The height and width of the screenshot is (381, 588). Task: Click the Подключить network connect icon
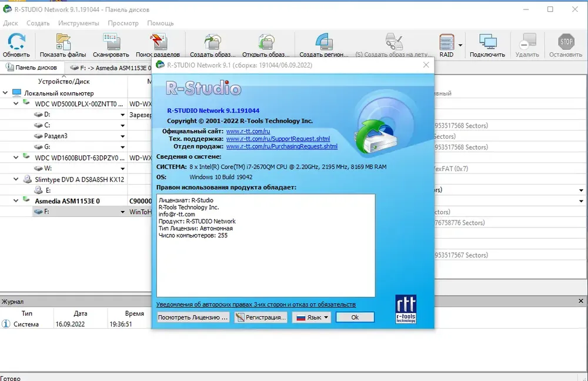pyautogui.click(x=487, y=45)
